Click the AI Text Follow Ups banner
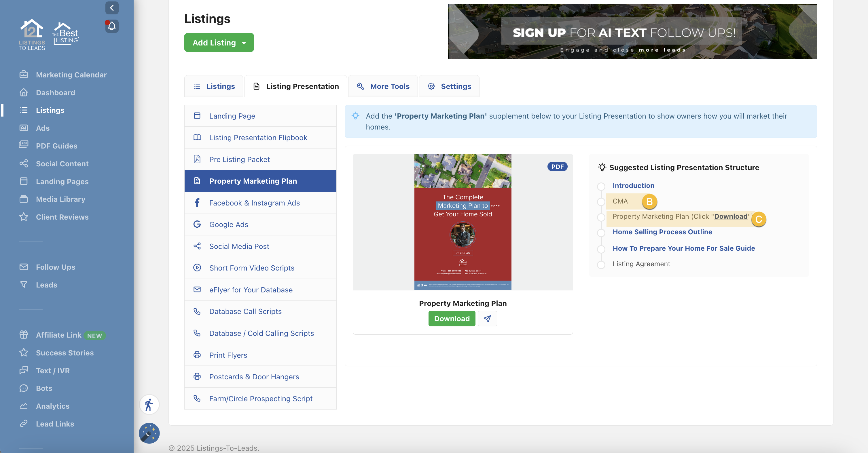 pyautogui.click(x=632, y=32)
